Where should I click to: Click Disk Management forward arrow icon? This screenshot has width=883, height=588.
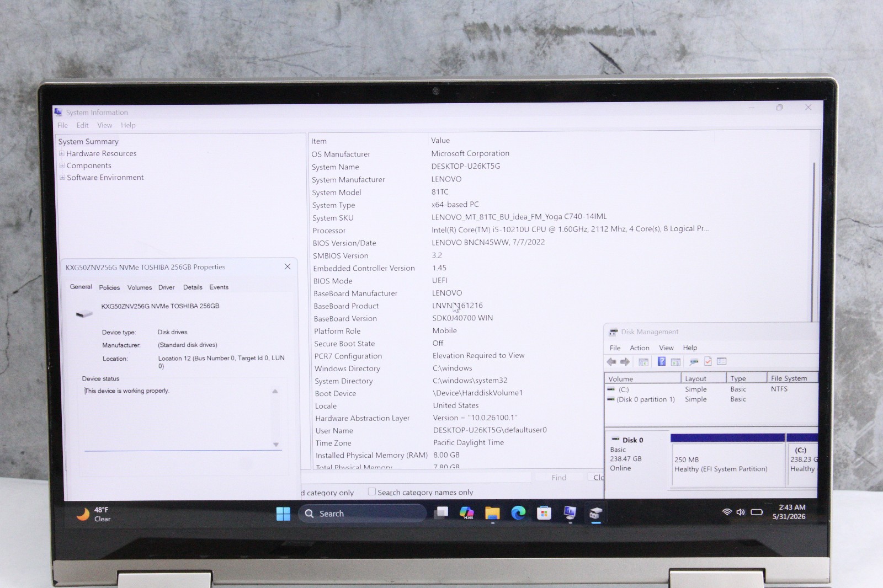click(625, 362)
